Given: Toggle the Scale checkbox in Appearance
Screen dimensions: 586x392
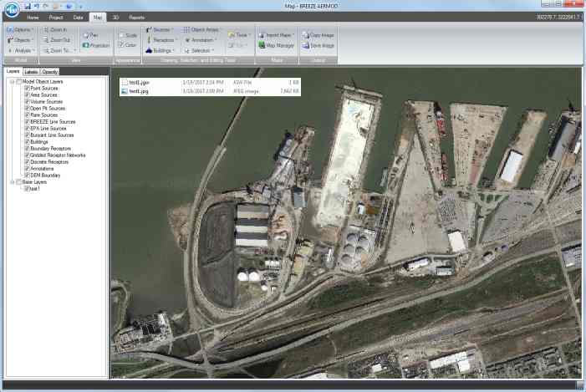Looking at the screenshot, I should [x=121, y=35].
